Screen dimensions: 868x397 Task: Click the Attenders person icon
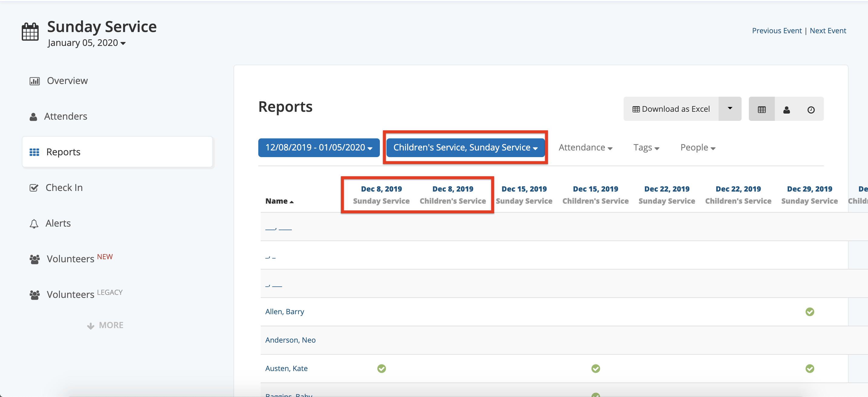click(33, 117)
